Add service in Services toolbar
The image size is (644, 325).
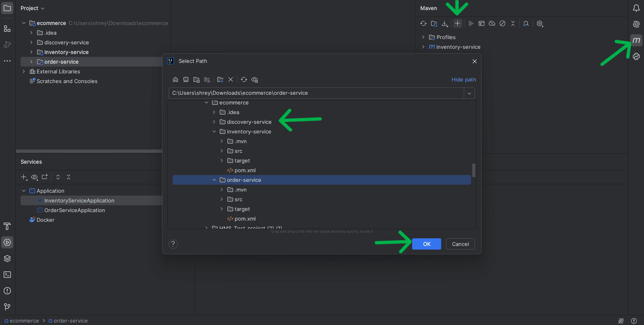click(24, 177)
